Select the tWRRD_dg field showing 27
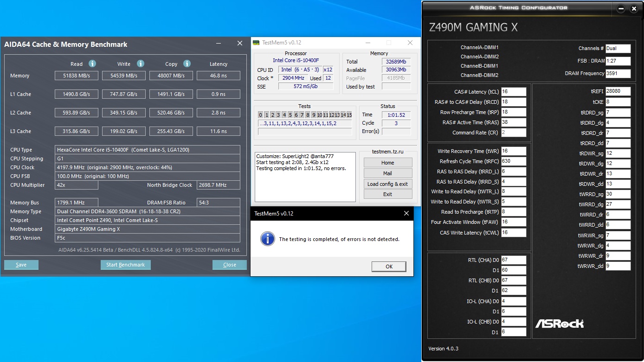Image resolution: width=644 pixels, height=362 pixels. click(x=618, y=204)
